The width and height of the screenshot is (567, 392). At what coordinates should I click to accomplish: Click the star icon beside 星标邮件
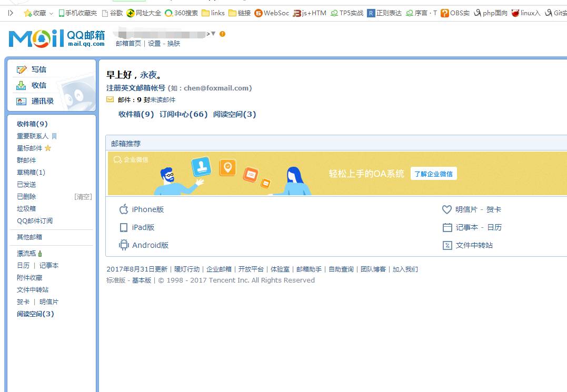(48, 148)
